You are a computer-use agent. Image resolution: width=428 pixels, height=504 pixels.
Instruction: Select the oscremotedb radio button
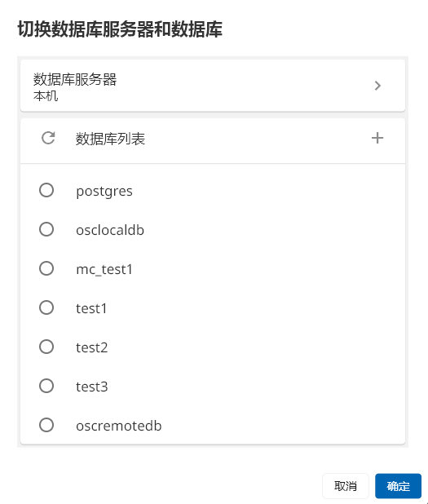[46, 425]
